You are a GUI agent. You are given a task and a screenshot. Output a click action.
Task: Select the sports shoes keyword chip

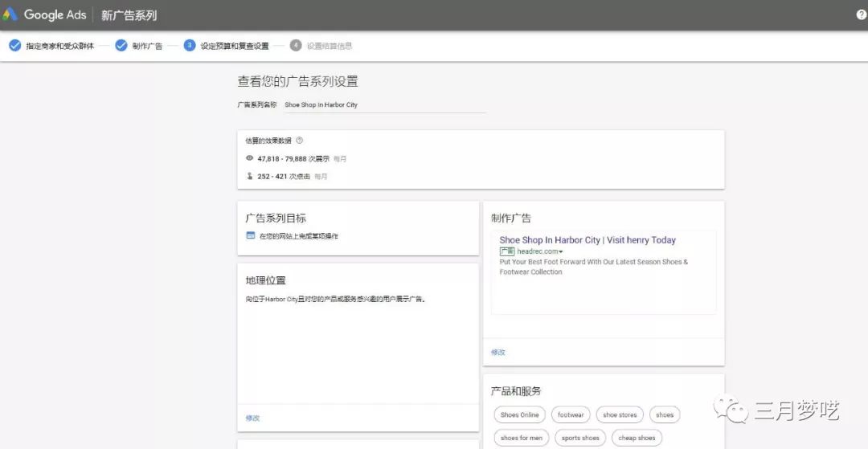pos(580,438)
